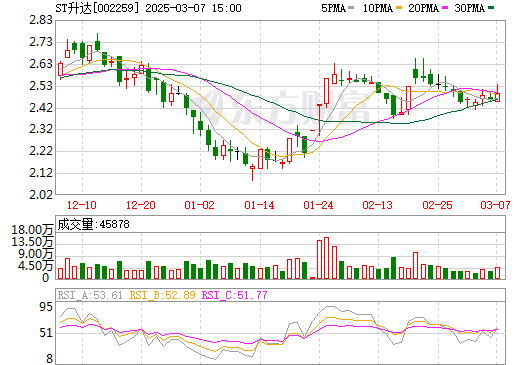Click the 2.53 price axis label
This screenshot has width=520, height=365.
pos(41,86)
